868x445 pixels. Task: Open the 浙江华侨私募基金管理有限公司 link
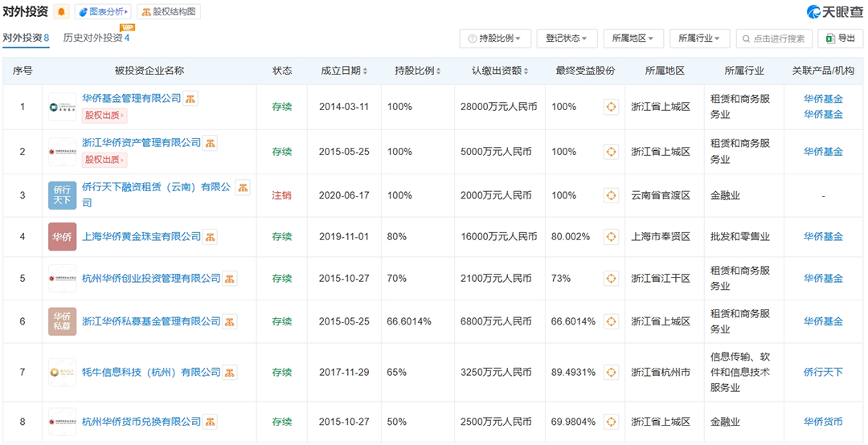151,321
